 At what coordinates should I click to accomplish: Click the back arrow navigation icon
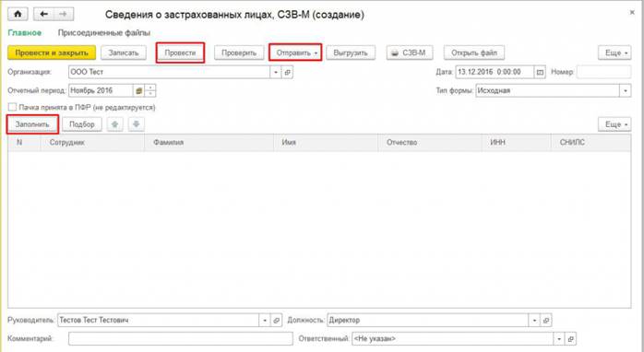(43, 14)
